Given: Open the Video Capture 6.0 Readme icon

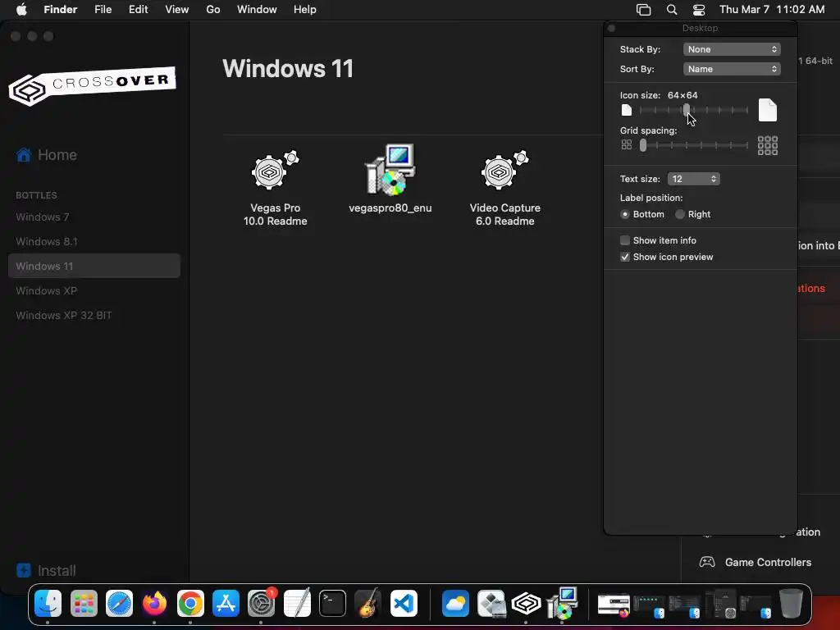Looking at the screenshot, I should (x=504, y=188).
